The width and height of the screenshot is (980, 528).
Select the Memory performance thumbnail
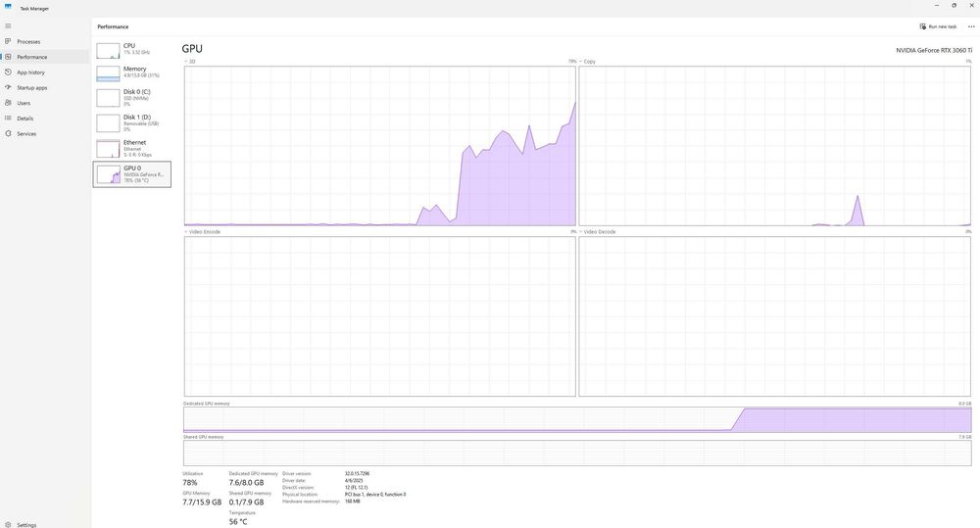132,73
